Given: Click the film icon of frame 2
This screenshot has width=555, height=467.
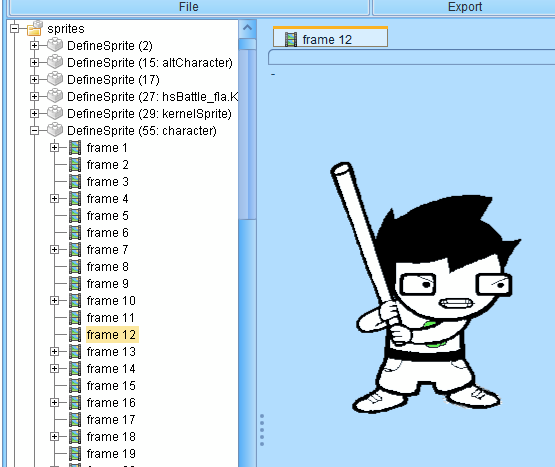Looking at the screenshot, I should (75, 165).
